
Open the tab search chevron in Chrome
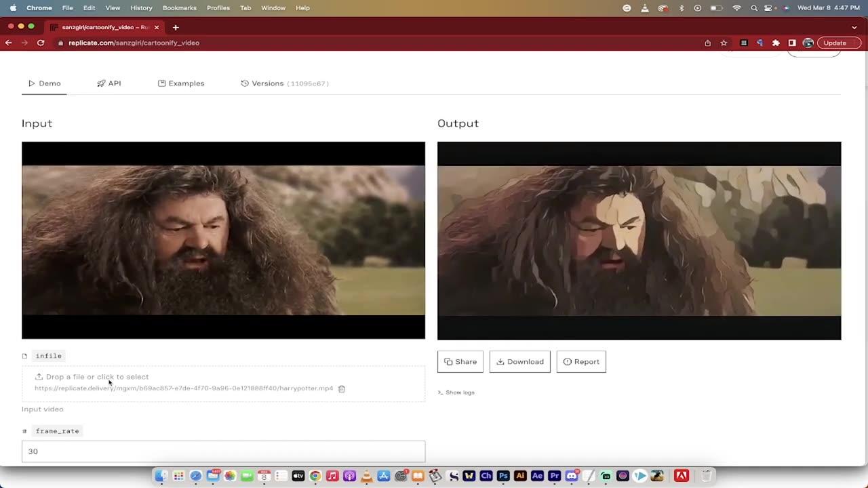coord(854,27)
